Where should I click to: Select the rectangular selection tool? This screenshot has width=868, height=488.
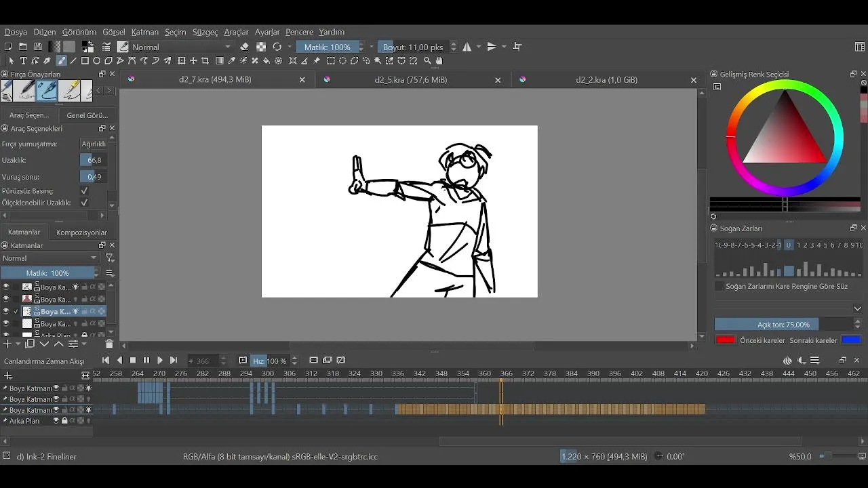tap(331, 61)
